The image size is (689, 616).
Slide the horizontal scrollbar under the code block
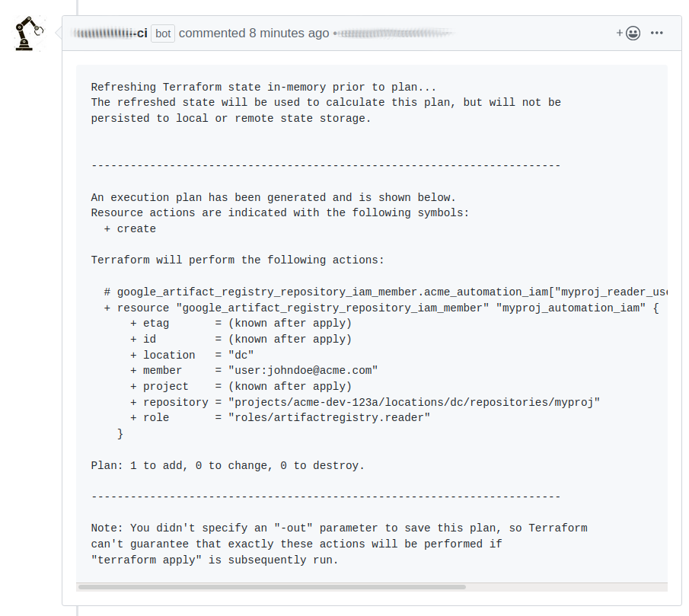point(272,587)
